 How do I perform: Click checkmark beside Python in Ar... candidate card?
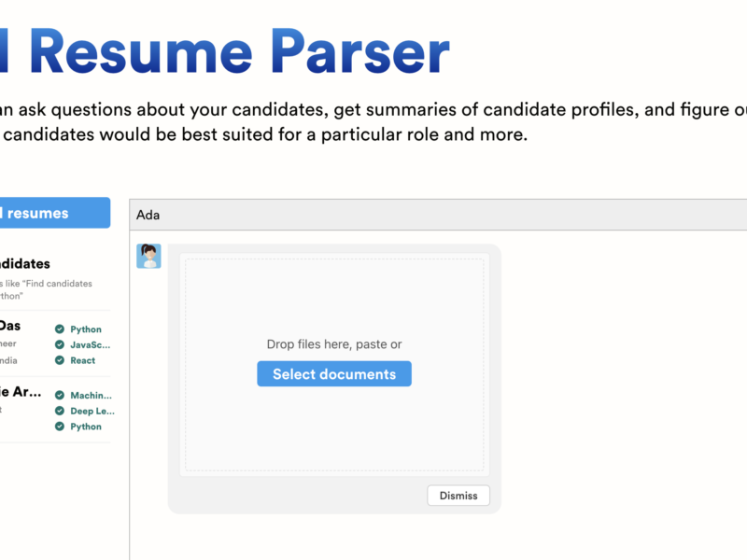pyautogui.click(x=60, y=427)
